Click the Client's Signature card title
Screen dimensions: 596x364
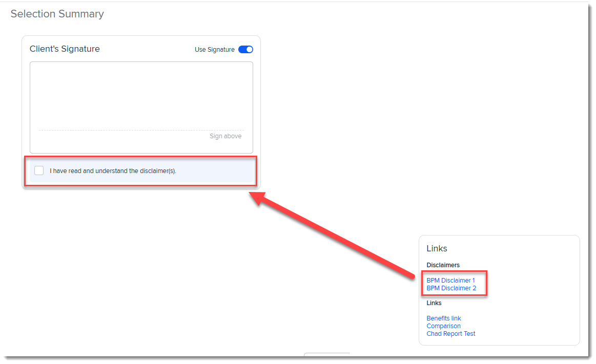point(65,49)
